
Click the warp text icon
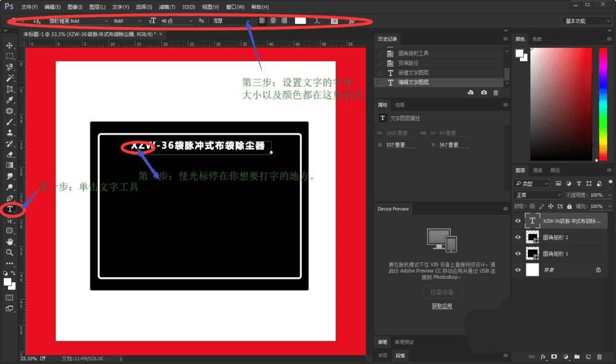coord(317,21)
